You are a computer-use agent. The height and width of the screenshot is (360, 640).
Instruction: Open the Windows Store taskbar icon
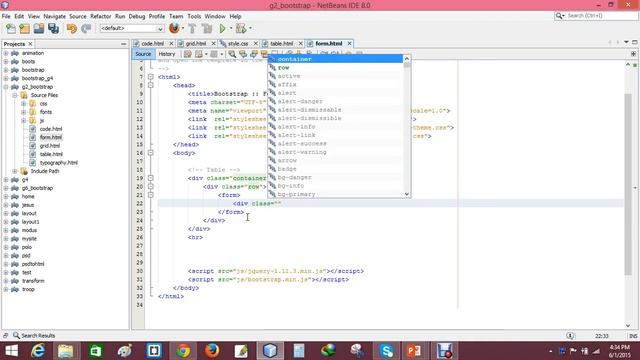click(x=96, y=351)
